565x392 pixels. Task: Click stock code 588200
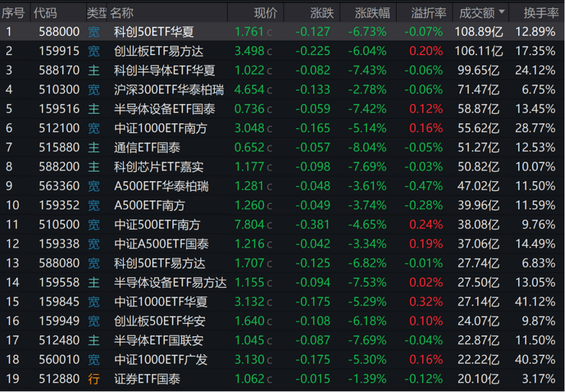coord(59,167)
